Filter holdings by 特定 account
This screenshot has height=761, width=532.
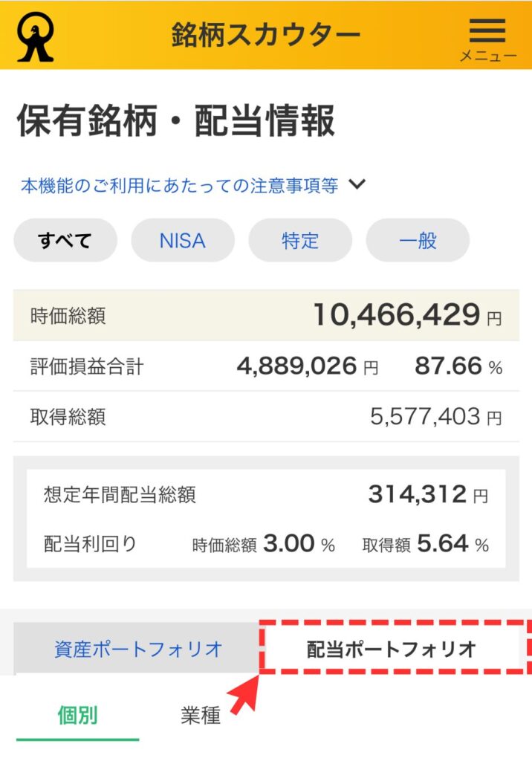[x=299, y=240]
